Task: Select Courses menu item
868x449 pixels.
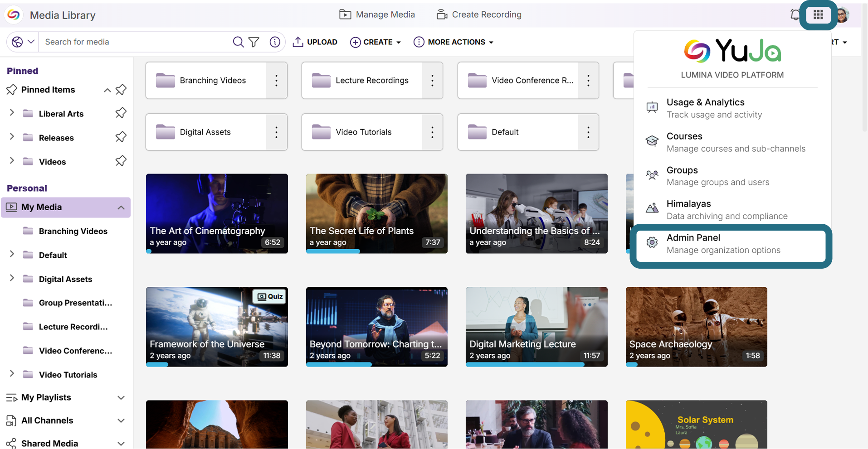Action: (732, 142)
